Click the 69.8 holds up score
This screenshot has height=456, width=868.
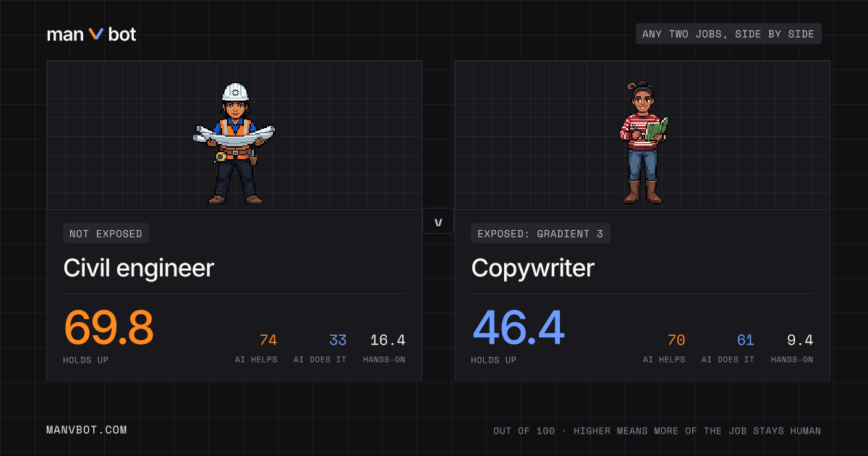(109, 327)
